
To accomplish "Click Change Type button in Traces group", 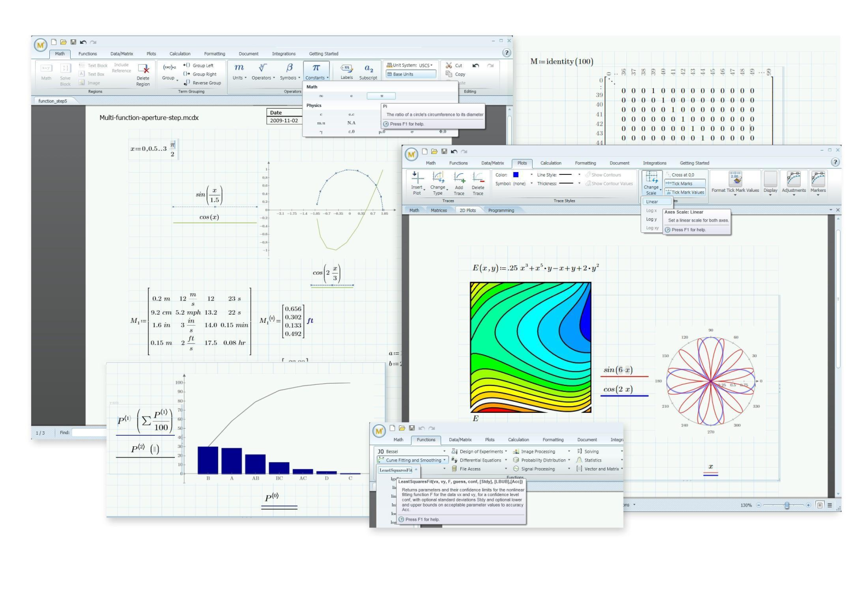I will (438, 183).
